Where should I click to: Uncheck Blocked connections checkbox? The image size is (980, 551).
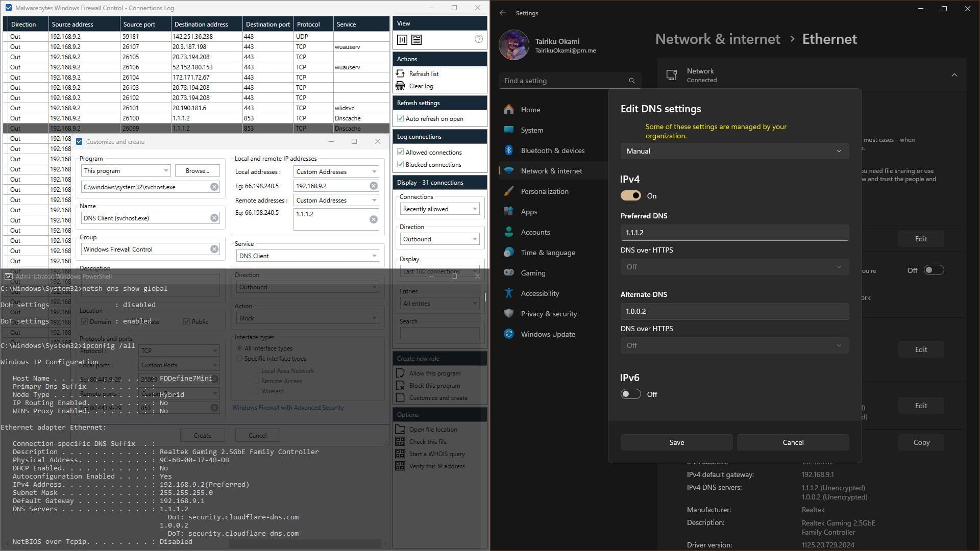[401, 164]
